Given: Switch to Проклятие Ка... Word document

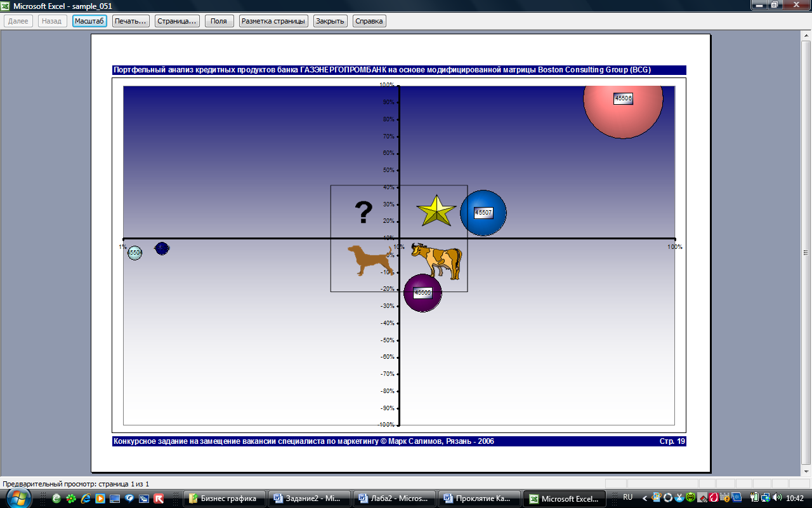Looking at the screenshot, I should [479, 498].
